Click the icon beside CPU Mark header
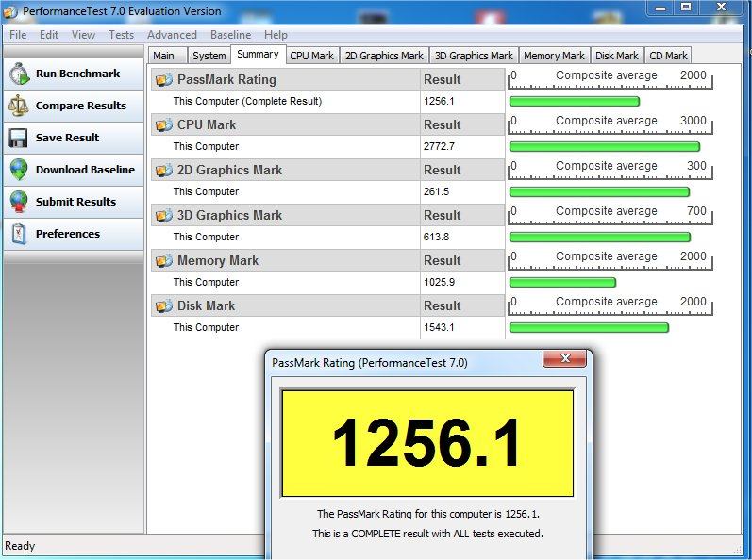The height and width of the screenshot is (560, 752). (x=164, y=125)
